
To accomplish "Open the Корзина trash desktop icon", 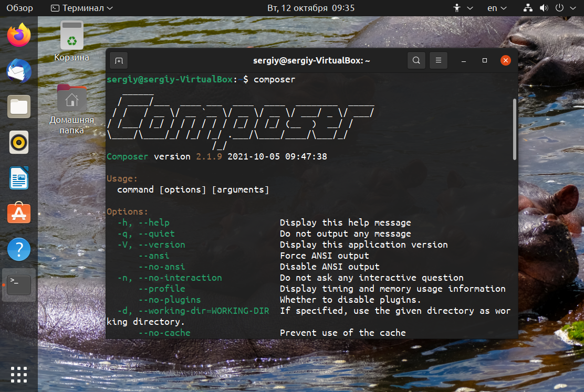I will 71,41.
